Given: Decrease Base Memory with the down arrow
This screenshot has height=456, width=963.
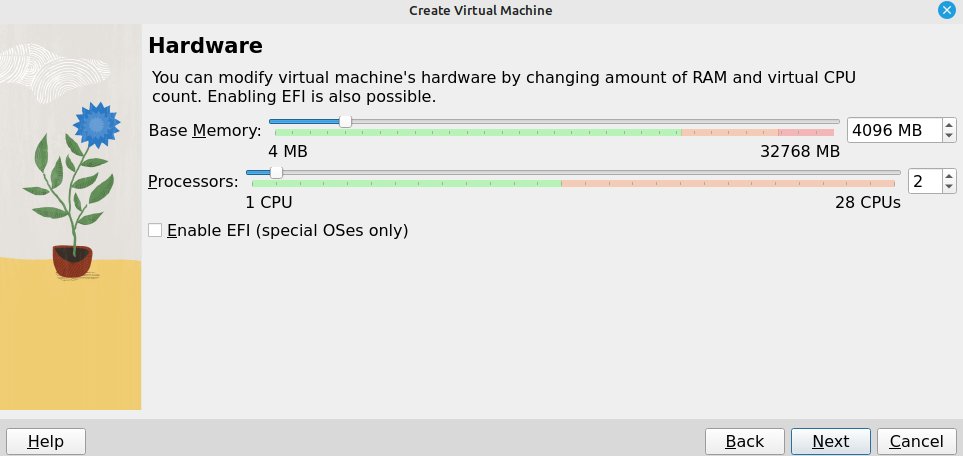Looking at the screenshot, I should (x=949, y=136).
